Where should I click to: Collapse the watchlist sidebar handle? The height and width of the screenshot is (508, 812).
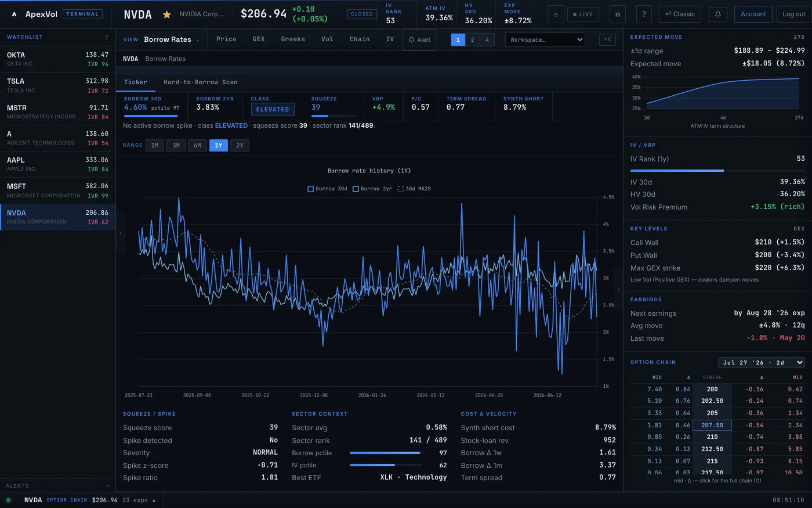click(121, 233)
